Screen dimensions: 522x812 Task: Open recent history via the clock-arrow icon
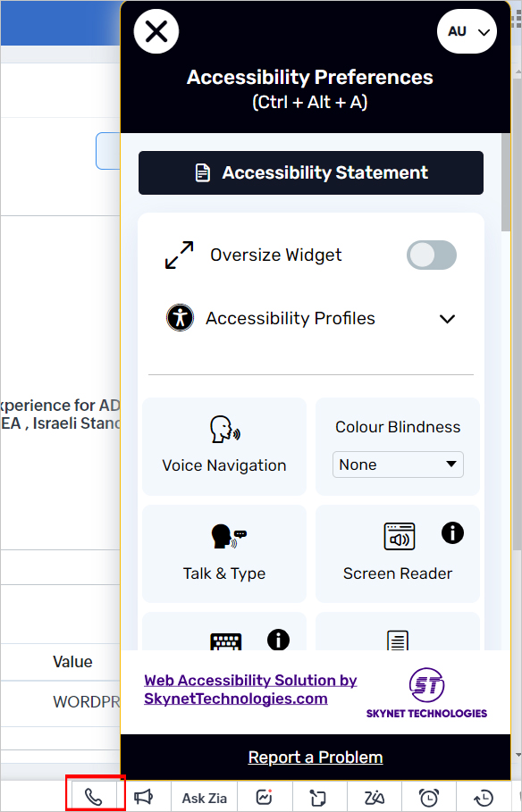click(484, 797)
